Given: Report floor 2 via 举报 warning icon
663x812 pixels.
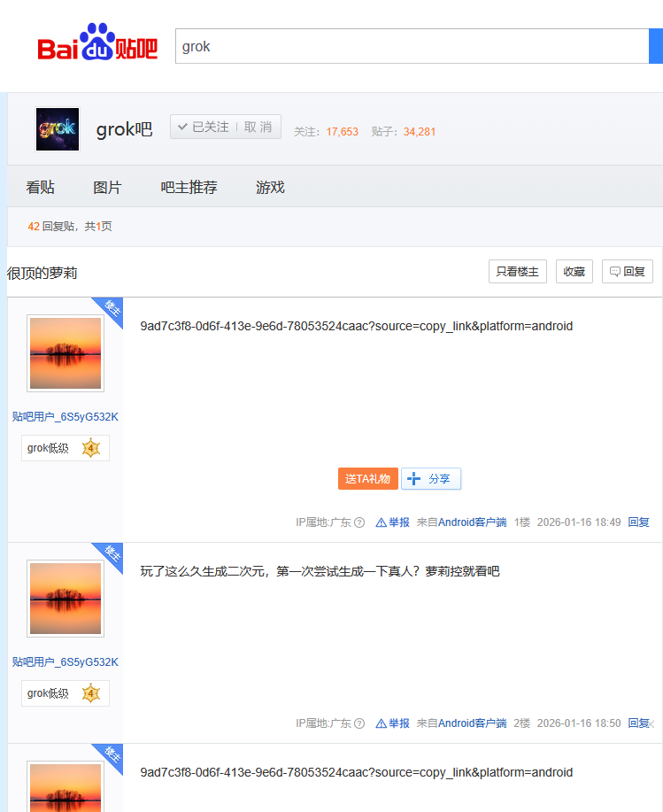Looking at the screenshot, I should point(392,723).
